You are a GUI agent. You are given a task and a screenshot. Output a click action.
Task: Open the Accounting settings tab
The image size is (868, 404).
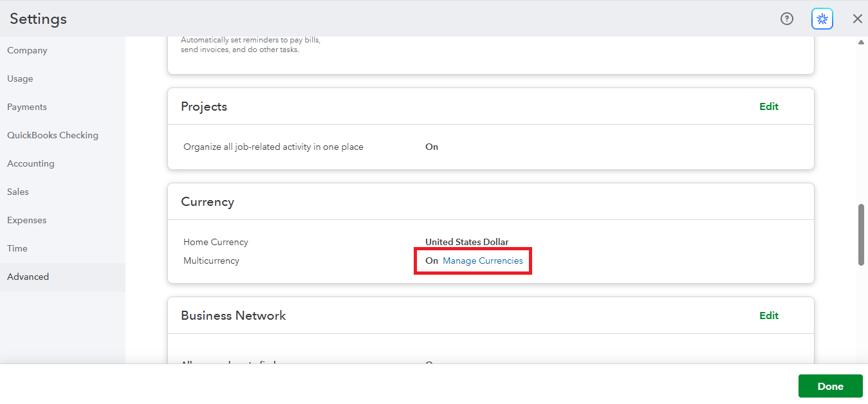(x=31, y=163)
